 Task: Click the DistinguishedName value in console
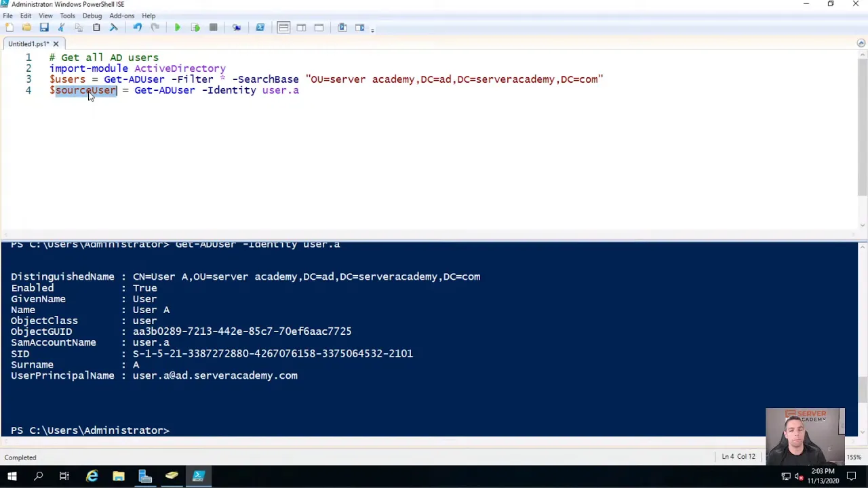coord(307,277)
